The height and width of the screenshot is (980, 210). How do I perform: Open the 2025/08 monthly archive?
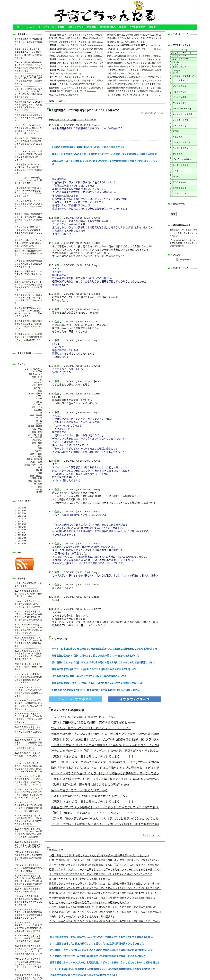[x=22, y=527]
